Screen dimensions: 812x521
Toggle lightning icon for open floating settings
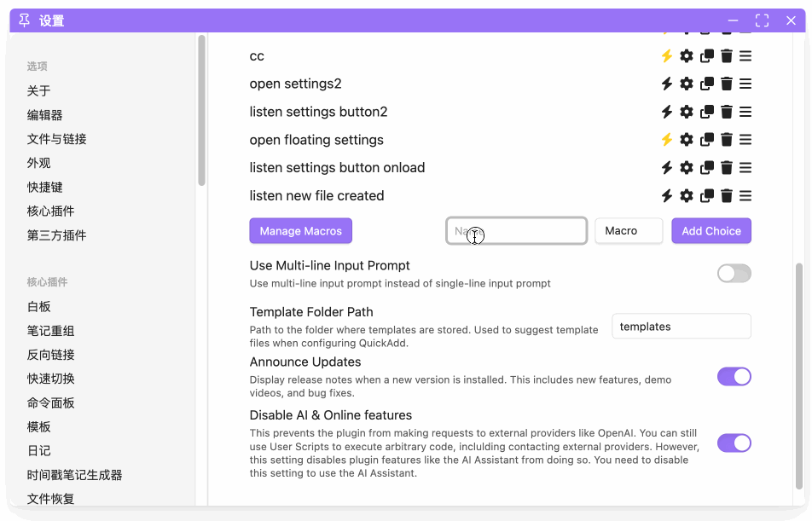point(667,140)
